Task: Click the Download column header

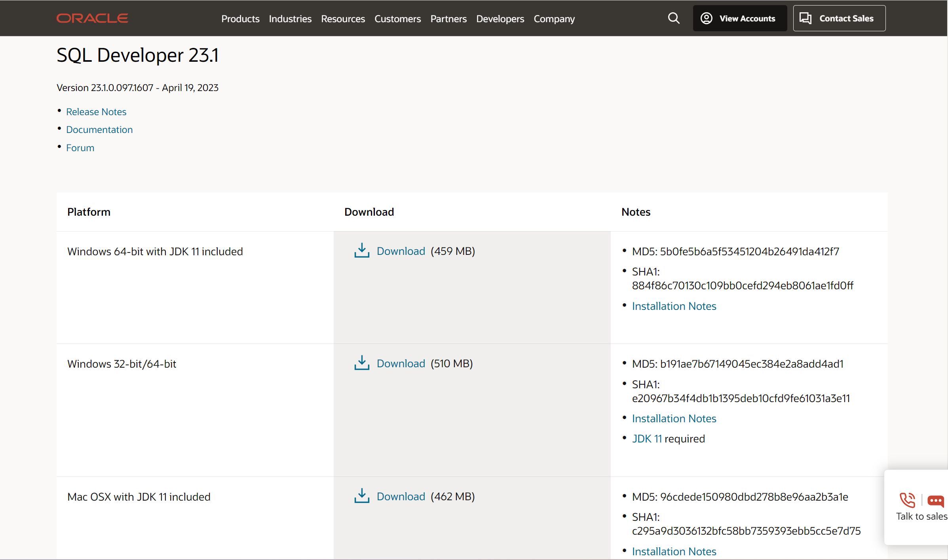Action: (x=369, y=212)
